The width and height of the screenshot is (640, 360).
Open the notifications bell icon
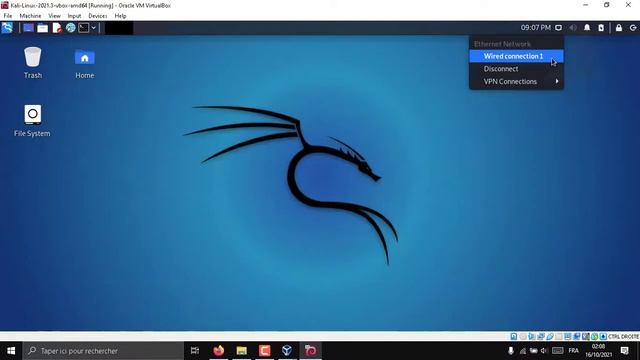(587, 28)
